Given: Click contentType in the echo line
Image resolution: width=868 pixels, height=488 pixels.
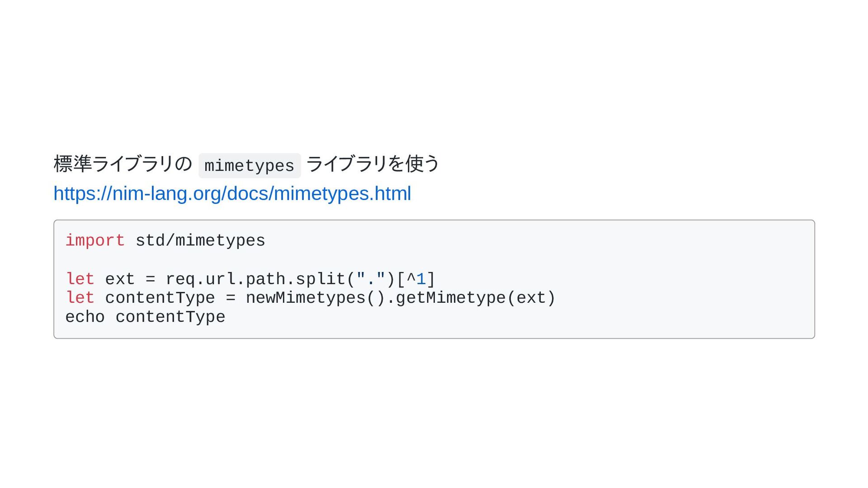Looking at the screenshot, I should (170, 317).
